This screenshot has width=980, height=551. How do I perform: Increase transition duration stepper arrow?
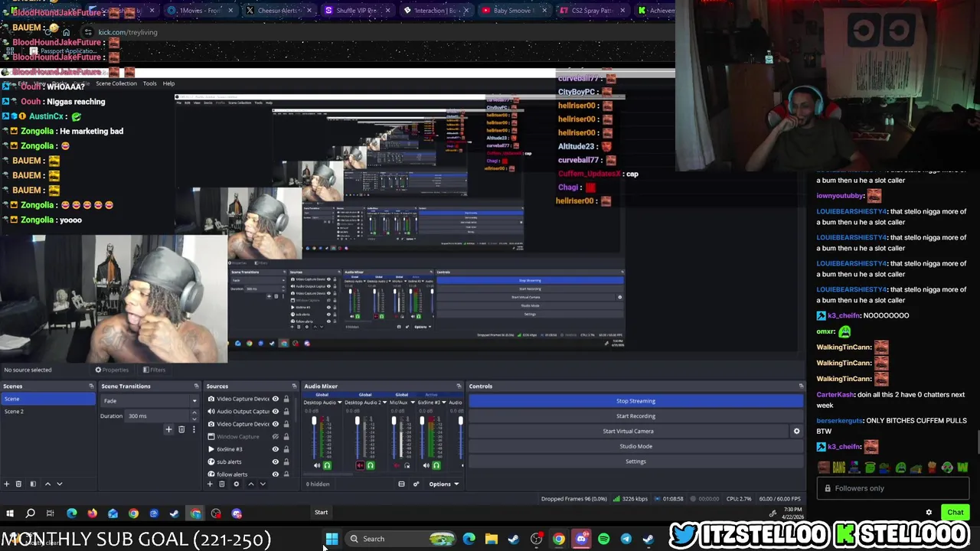[x=194, y=413]
